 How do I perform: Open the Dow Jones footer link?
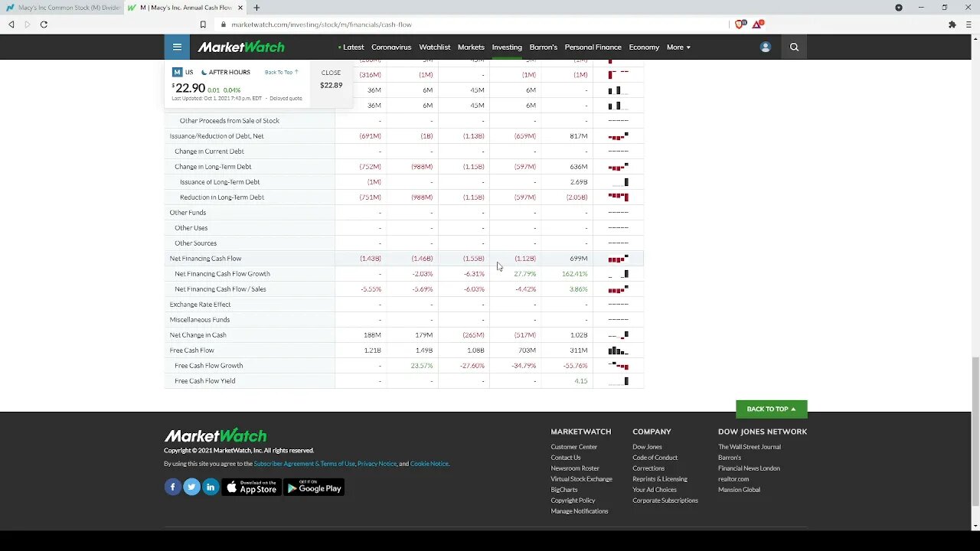pyautogui.click(x=647, y=447)
